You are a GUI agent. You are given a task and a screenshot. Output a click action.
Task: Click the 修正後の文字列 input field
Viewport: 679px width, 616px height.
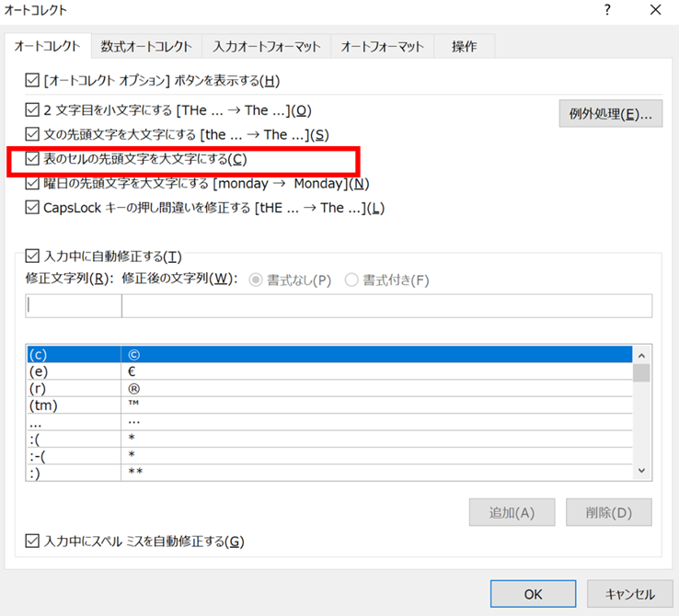386,306
